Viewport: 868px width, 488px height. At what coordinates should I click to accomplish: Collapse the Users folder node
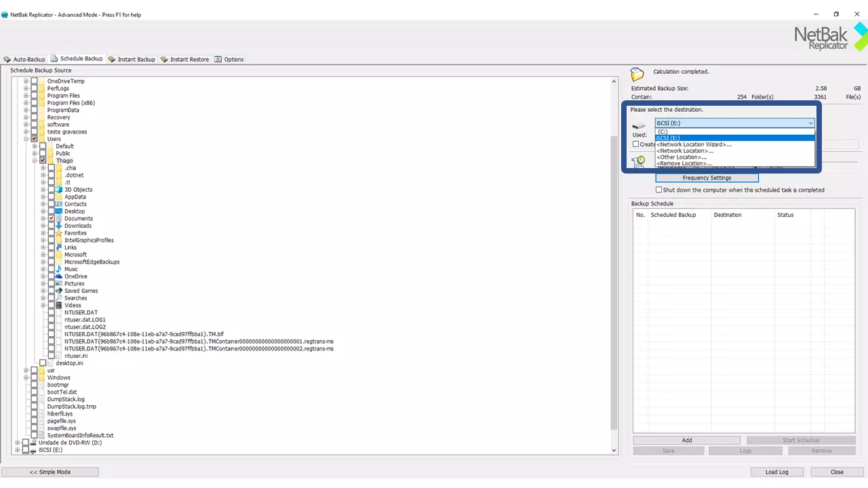[x=26, y=139]
